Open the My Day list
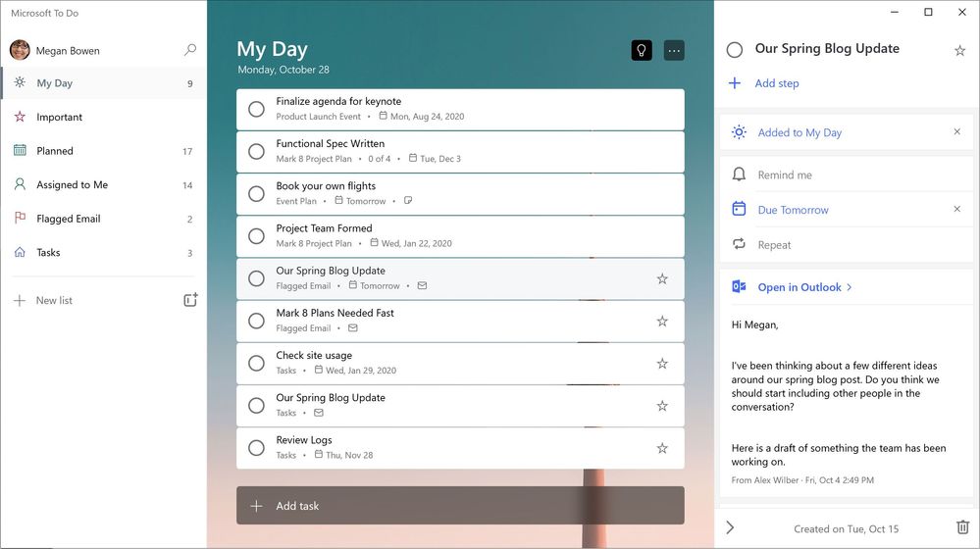This screenshot has height=549, width=980. pos(104,83)
